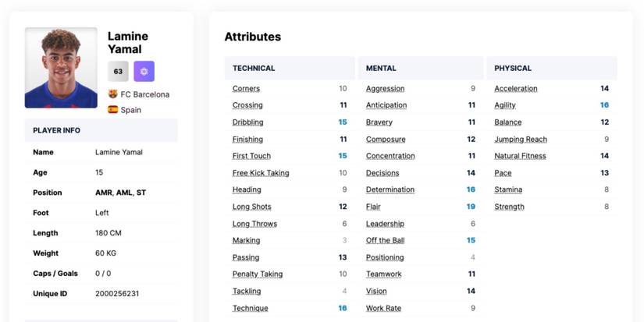Click the FC Barcelona club crest
This screenshot has height=322, width=644.
(x=112, y=94)
